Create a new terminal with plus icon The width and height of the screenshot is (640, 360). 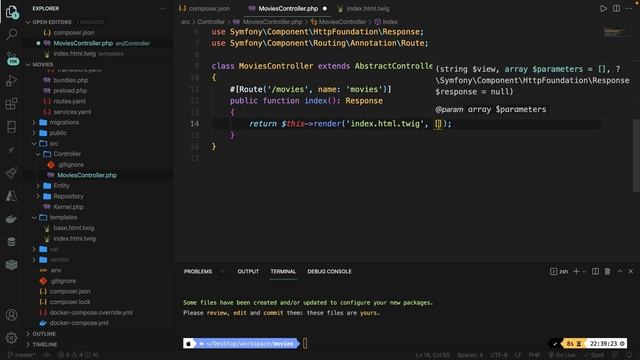pos(576,271)
